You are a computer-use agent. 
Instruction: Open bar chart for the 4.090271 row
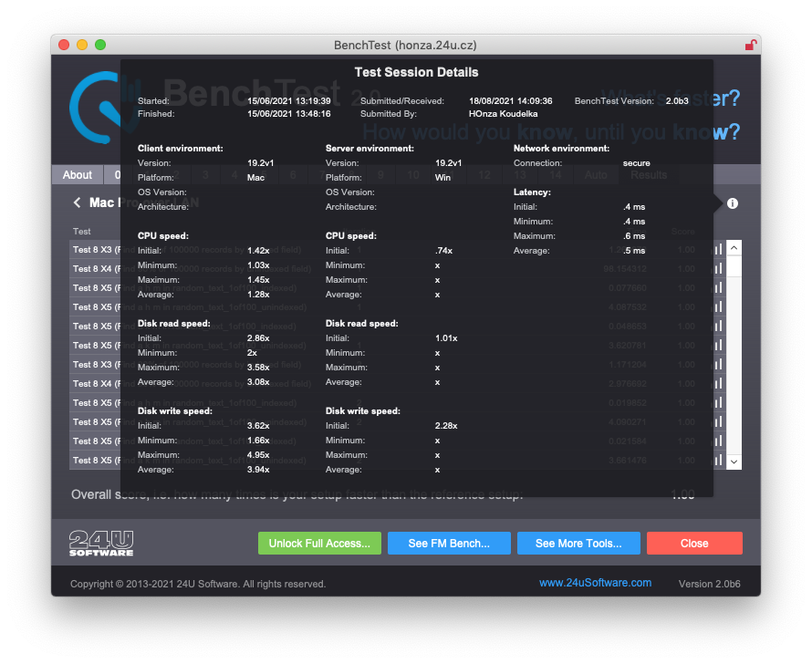click(x=718, y=421)
